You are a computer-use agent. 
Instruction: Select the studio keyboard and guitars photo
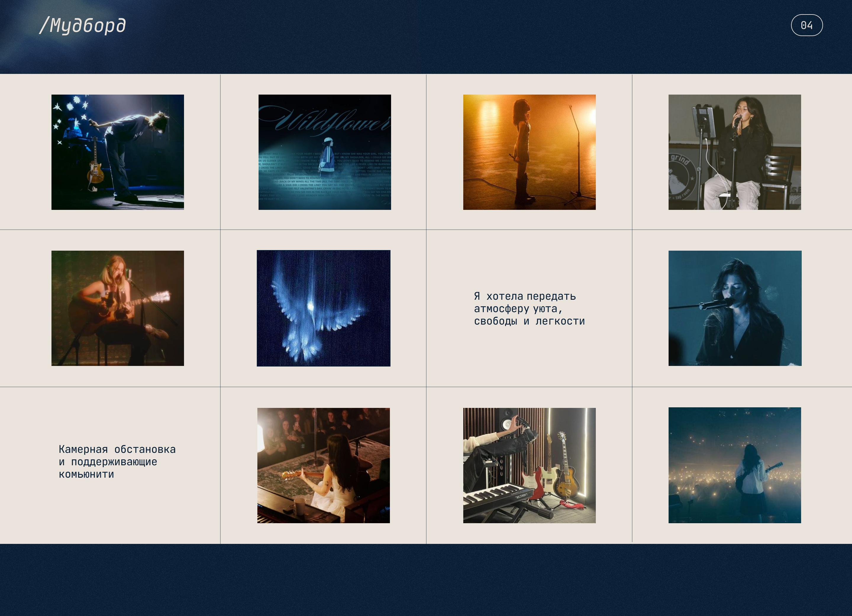529,466
